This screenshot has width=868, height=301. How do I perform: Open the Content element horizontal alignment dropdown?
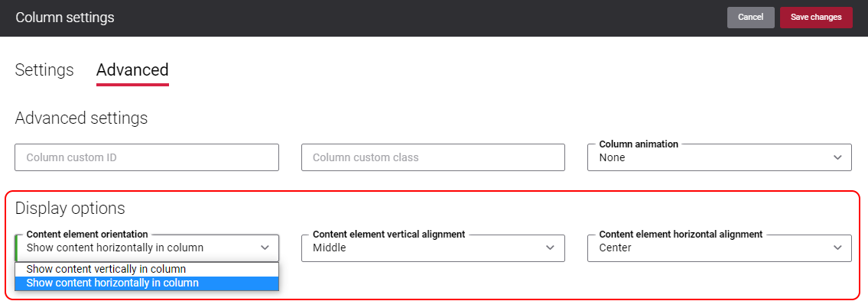pyautogui.click(x=719, y=248)
